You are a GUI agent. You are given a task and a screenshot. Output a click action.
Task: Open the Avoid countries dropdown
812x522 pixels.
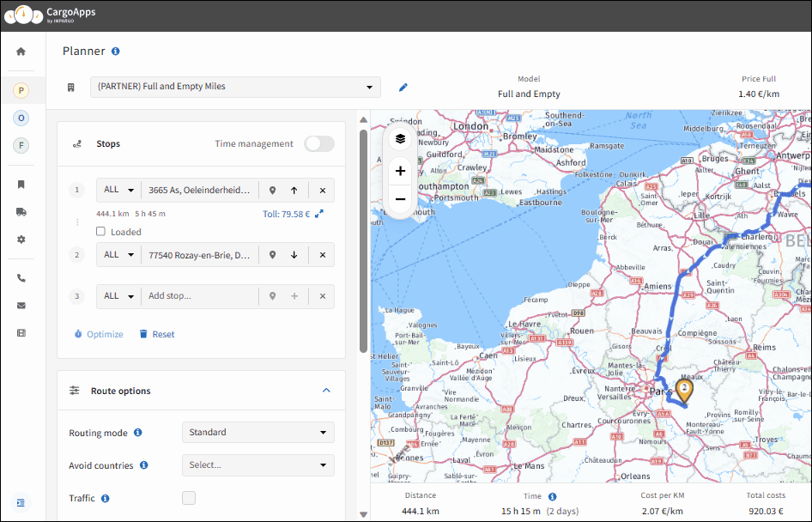tap(258, 465)
